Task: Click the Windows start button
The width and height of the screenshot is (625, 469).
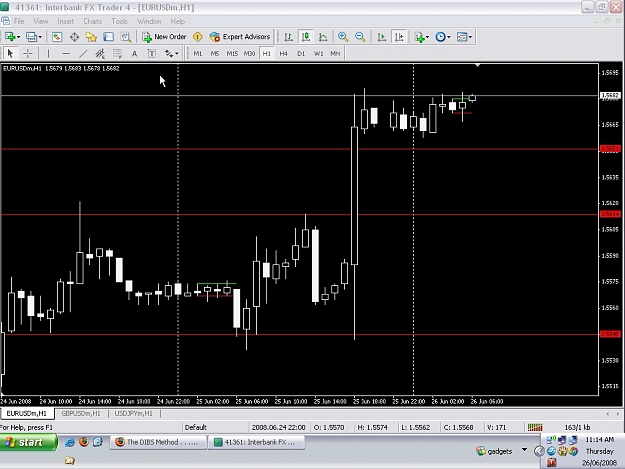Action: point(28,442)
